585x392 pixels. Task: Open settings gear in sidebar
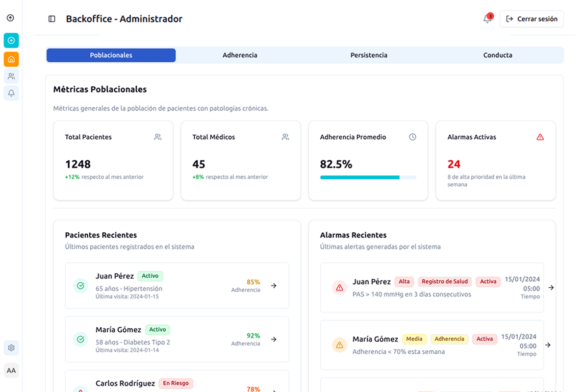click(x=11, y=348)
